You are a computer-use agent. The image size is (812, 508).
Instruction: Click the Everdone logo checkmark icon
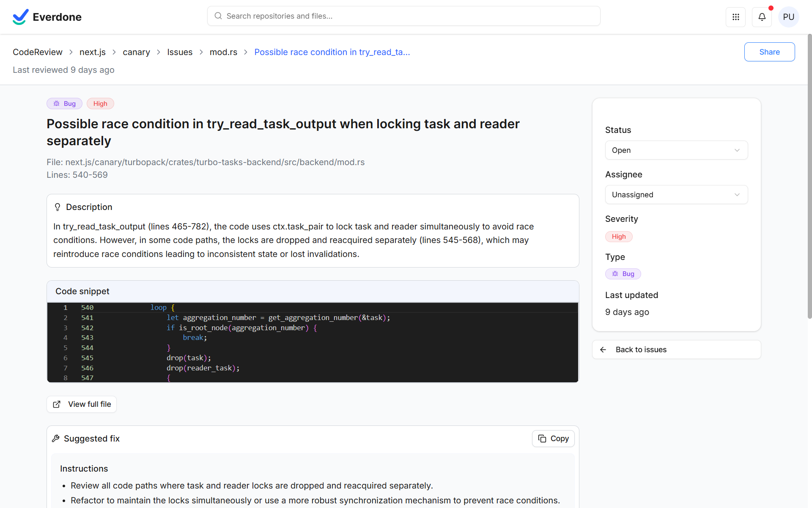point(20,17)
